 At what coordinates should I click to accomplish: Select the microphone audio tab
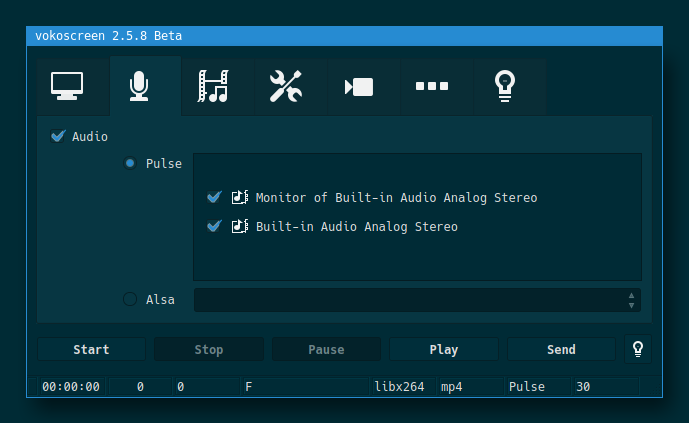[x=139, y=87]
